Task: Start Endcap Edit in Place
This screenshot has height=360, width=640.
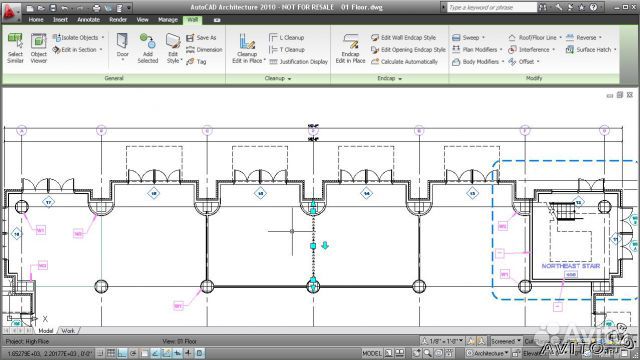Action: coord(350,48)
